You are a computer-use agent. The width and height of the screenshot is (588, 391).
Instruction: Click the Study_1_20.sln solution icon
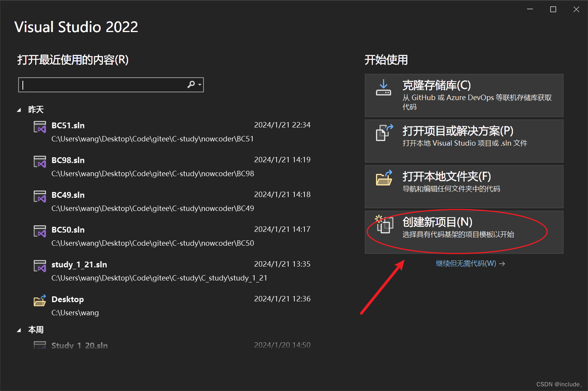coord(40,345)
